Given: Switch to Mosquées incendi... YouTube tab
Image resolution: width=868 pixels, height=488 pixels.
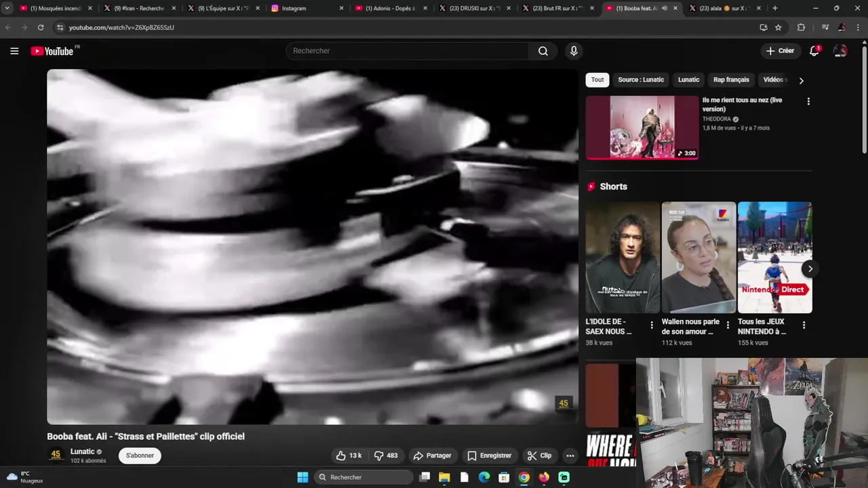Looking at the screenshot, I should 56,8.
